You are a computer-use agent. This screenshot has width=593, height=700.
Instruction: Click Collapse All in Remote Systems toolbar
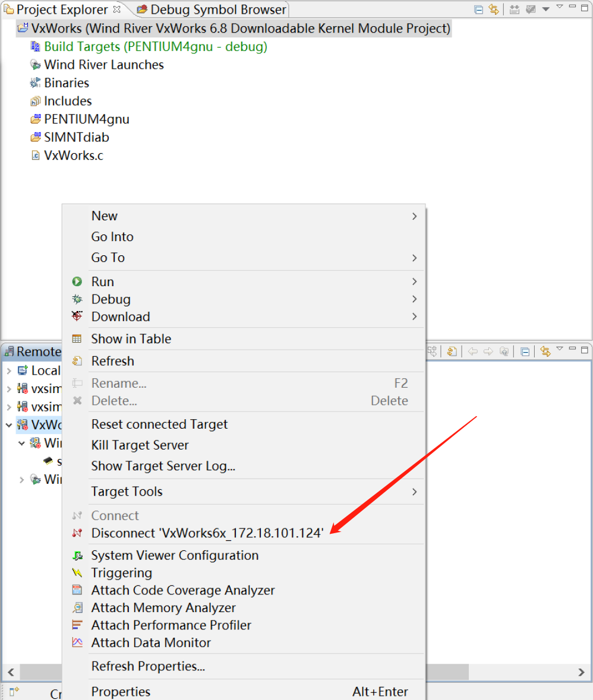(x=525, y=352)
